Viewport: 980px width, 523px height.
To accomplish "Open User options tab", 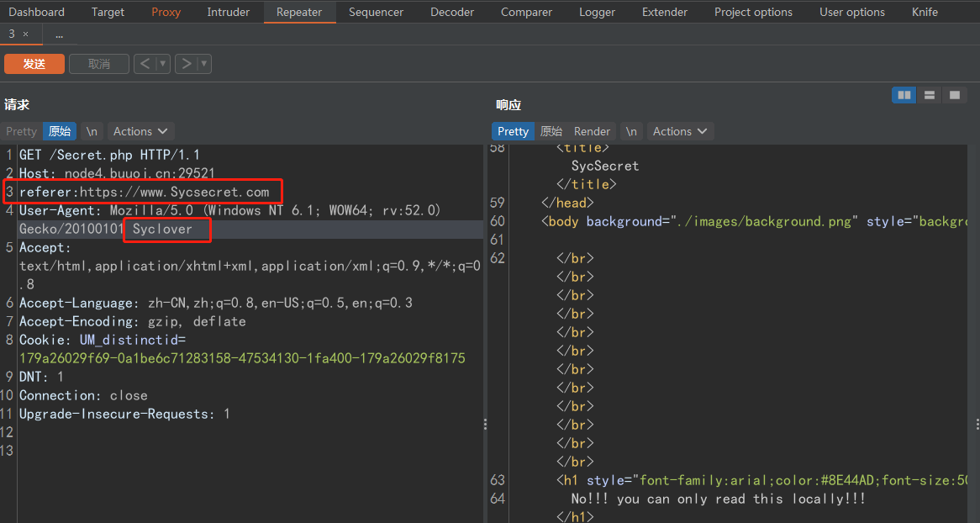I will [x=852, y=12].
